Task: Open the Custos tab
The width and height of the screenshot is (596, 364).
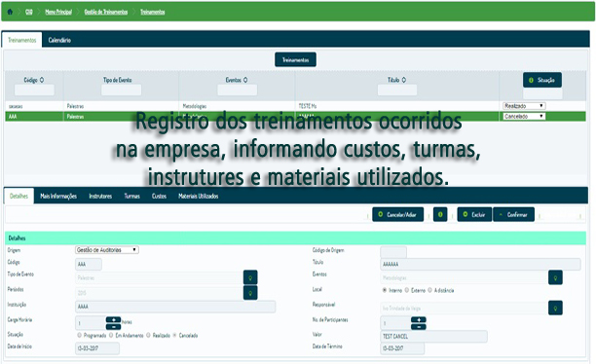Action: click(159, 196)
